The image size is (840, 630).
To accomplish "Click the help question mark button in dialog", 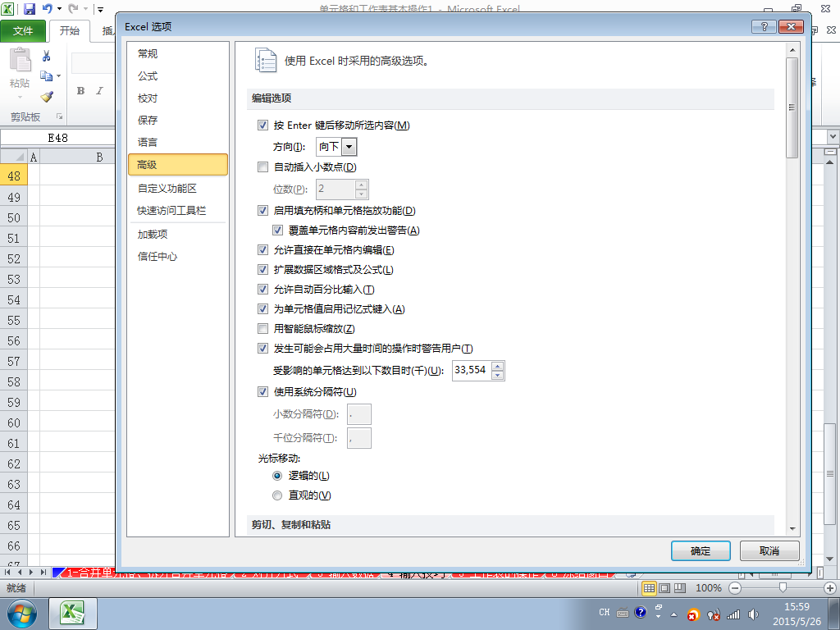I will coord(764,26).
